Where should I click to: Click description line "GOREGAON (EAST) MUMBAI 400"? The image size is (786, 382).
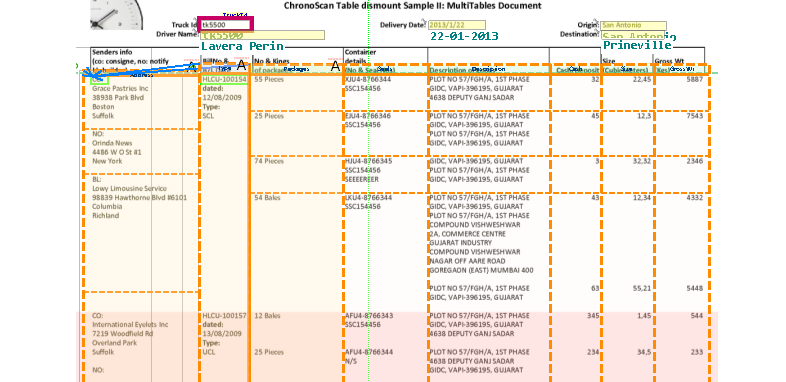pyautogui.click(x=481, y=270)
